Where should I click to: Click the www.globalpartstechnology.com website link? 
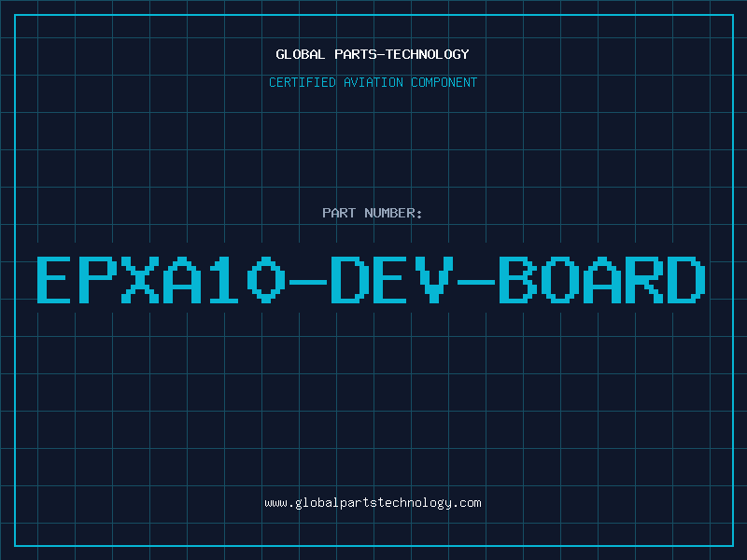pos(373,503)
